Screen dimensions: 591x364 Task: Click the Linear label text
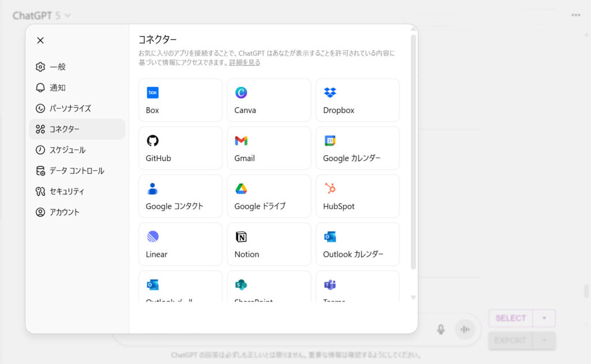pyautogui.click(x=156, y=254)
